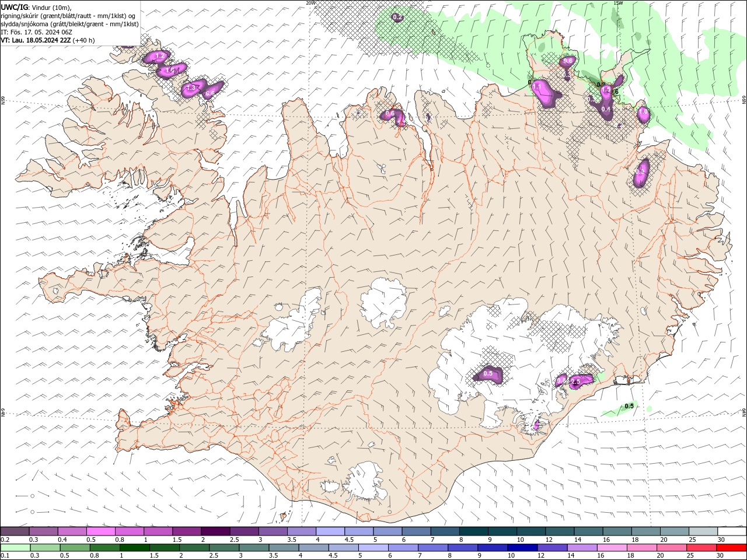The width and height of the screenshot is (747, 560).
Task: Click the deep blue 10 swatch in bottom legend
Action: [522, 547]
